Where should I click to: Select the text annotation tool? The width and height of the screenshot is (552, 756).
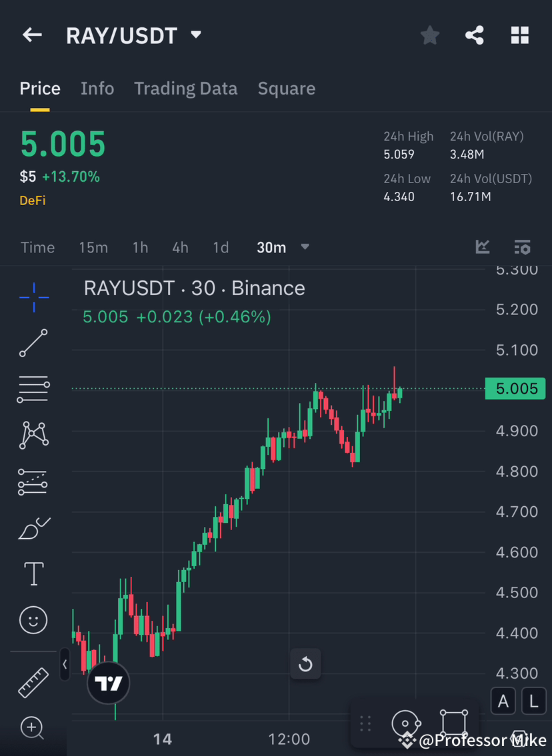click(33, 573)
